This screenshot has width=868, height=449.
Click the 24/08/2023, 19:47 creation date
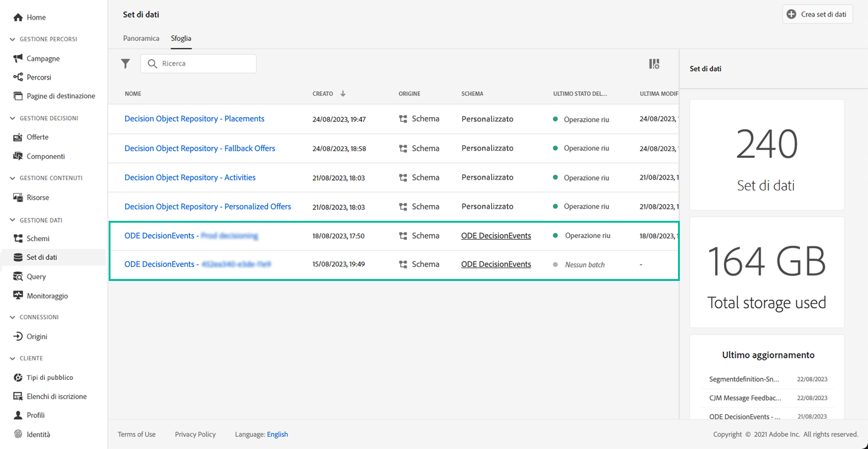pos(339,120)
